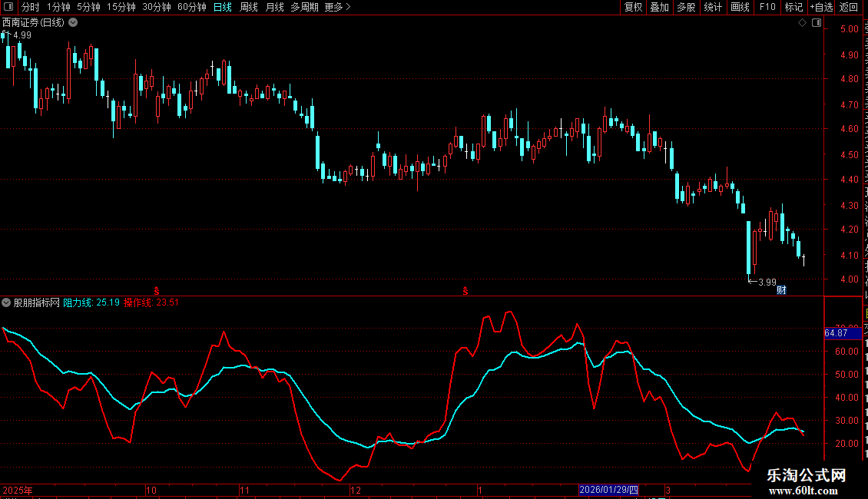Add stock via +自选 button
Screen dimensions: 868x499
coord(821,7)
